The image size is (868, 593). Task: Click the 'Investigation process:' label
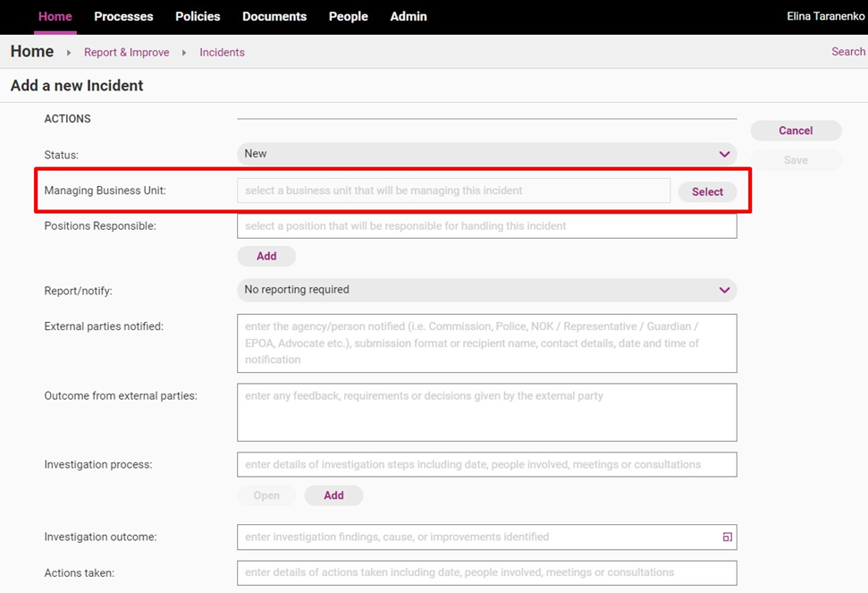(x=98, y=464)
